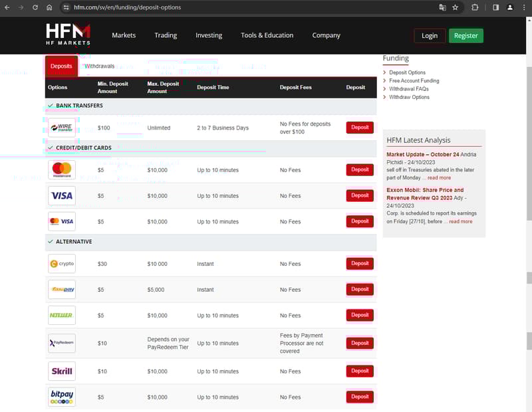Click the Neteller payment logo
The height and width of the screenshot is (412, 532).
click(x=62, y=315)
